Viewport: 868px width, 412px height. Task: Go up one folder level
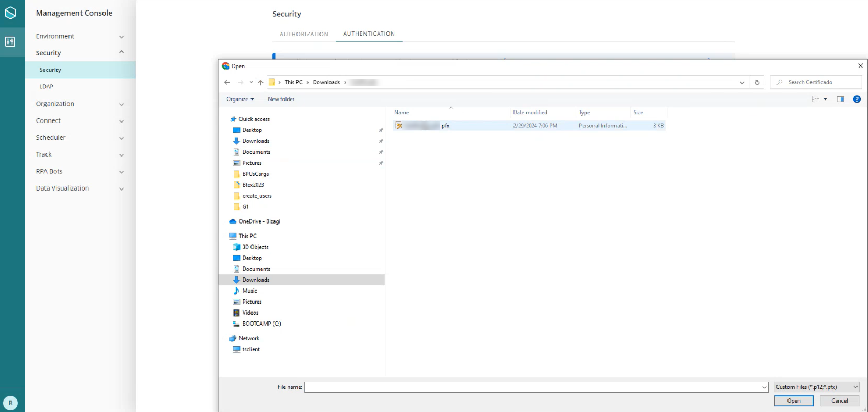click(260, 82)
